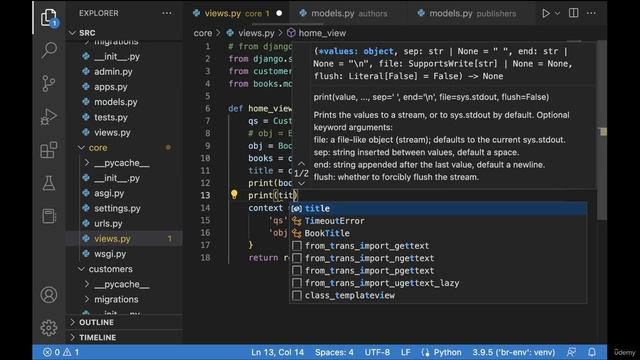Expand migrations folder under customers
640x360 pixels.
(116, 299)
